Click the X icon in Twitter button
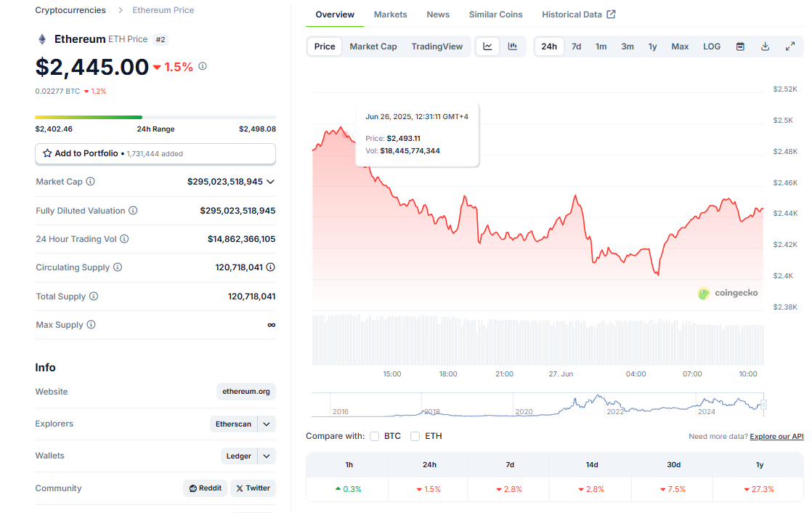The height and width of the screenshot is (513, 812). pyautogui.click(x=240, y=488)
